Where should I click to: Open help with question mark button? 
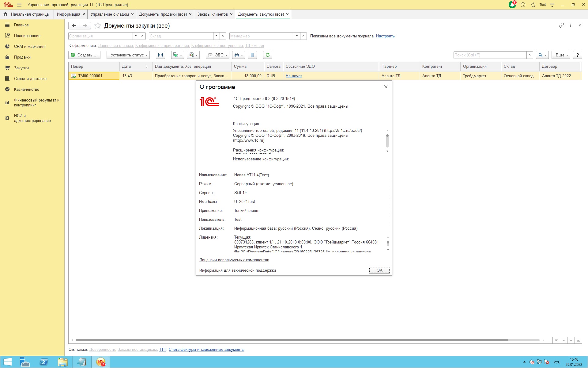pyautogui.click(x=578, y=55)
